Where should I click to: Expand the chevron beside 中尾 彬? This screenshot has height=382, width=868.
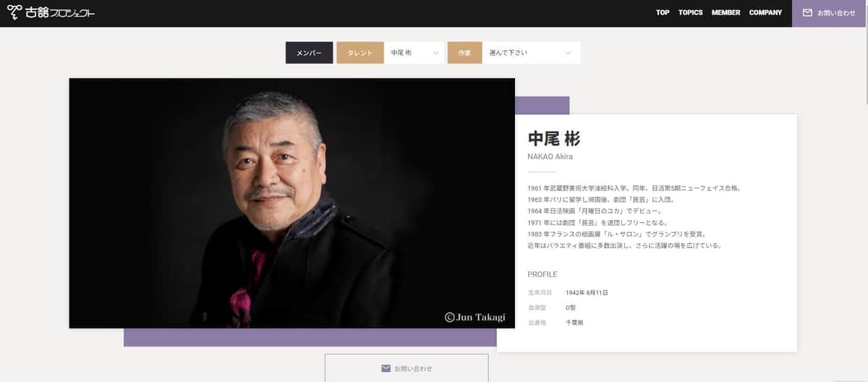pyautogui.click(x=435, y=53)
